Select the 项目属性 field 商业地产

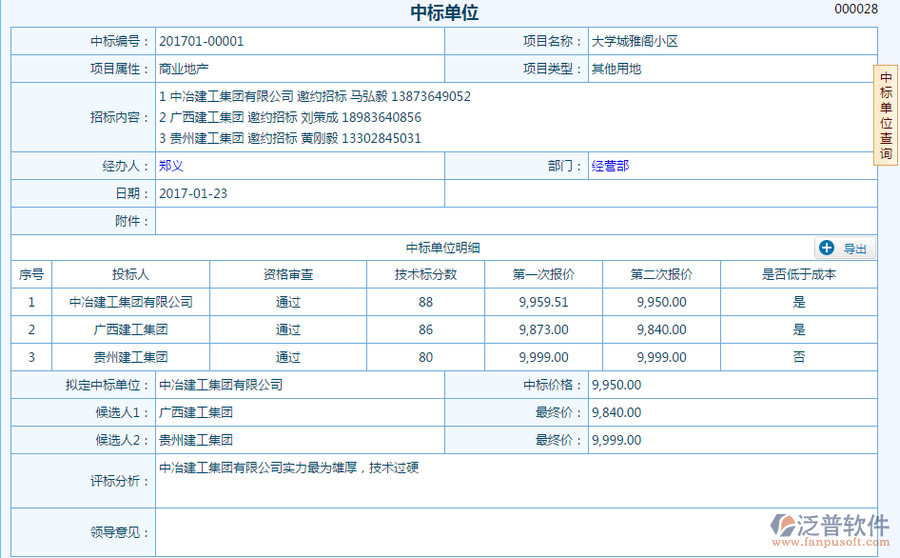(x=183, y=69)
